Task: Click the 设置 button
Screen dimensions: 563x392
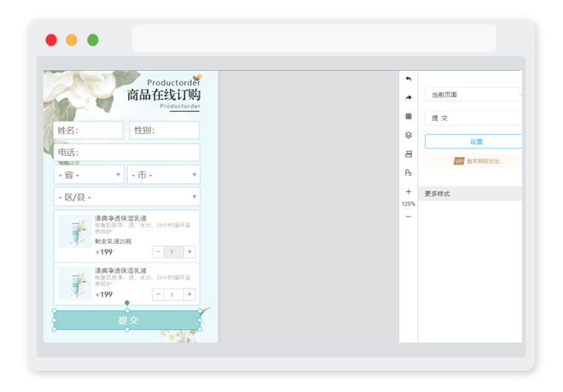Action: [473, 141]
